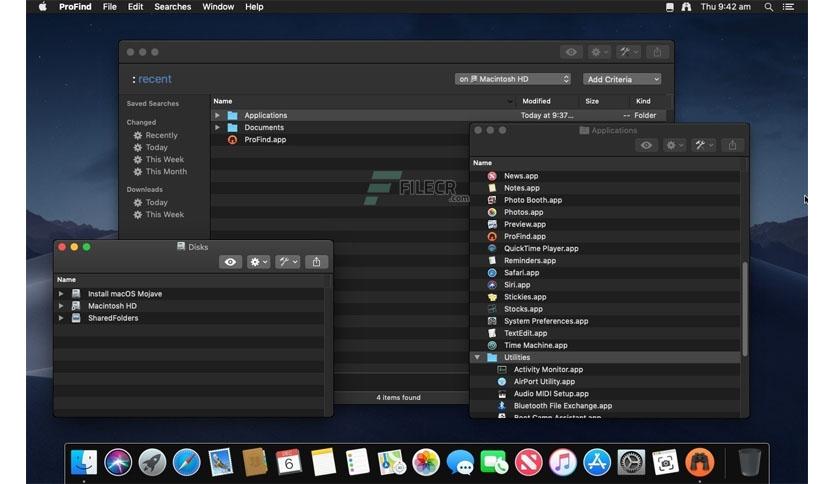Open the Add Criteria dropdown
This screenshot has height=484, width=836.
click(x=622, y=79)
